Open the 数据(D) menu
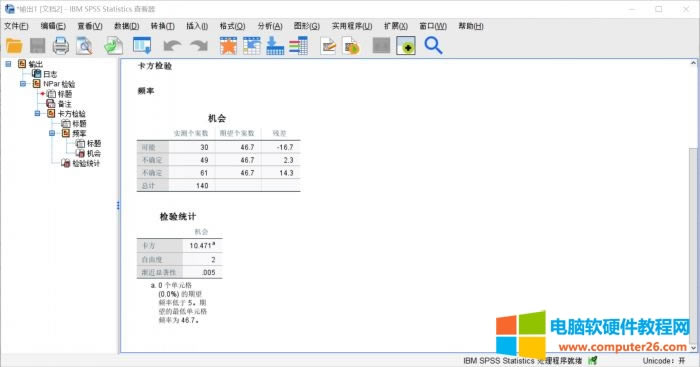The width and height of the screenshot is (700, 367). point(126,26)
